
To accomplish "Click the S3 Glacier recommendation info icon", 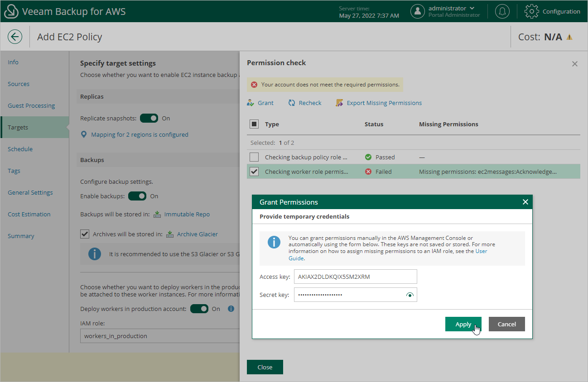I will coord(94,254).
